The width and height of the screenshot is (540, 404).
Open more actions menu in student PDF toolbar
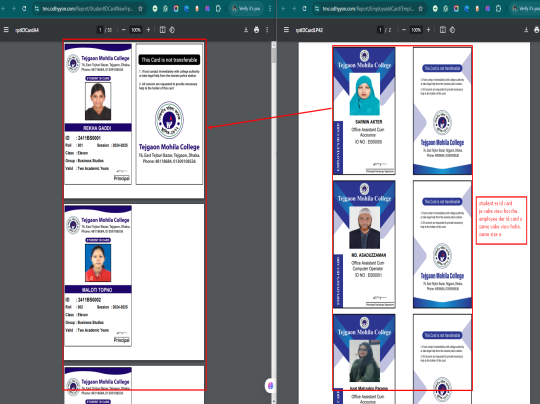[x=267, y=30]
